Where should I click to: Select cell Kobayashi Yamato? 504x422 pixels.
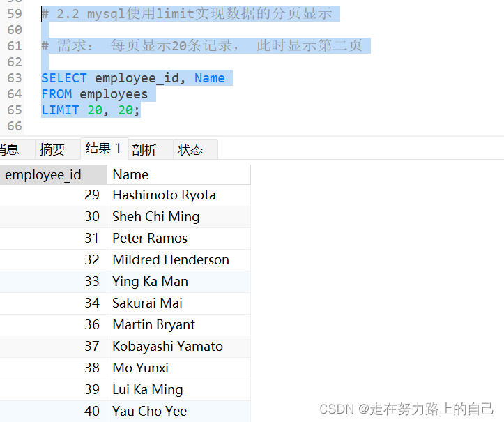pos(178,347)
